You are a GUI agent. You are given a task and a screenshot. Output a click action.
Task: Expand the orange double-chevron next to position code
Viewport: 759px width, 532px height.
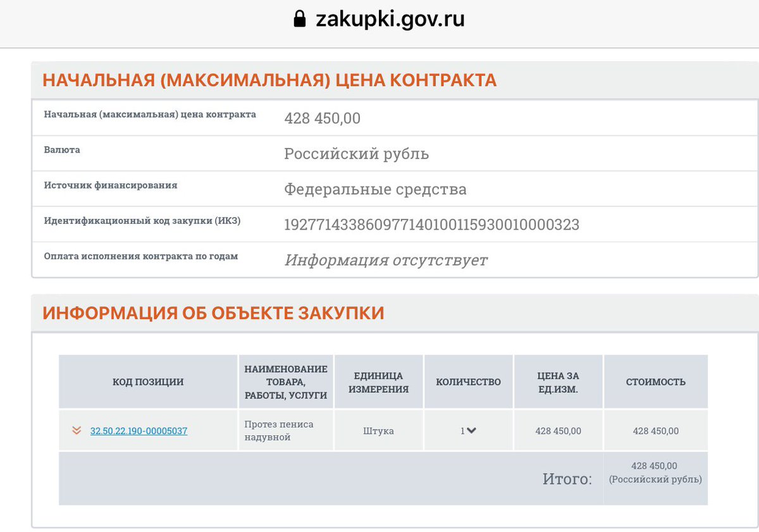(x=77, y=431)
